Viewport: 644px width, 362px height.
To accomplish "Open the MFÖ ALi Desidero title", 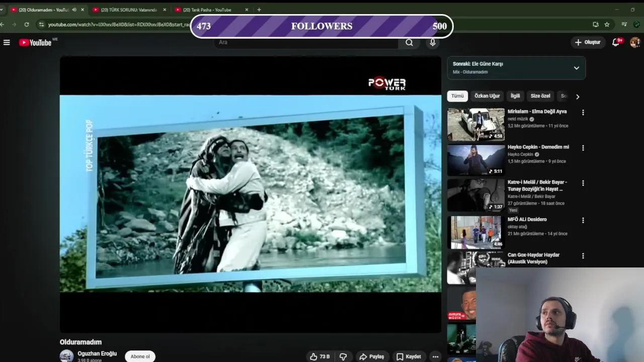I will click(527, 219).
